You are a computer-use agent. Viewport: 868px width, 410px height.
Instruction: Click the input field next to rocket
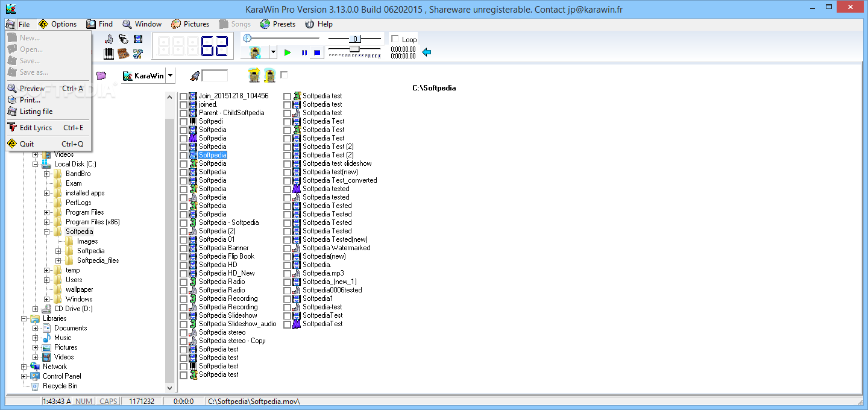pos(215,76)
